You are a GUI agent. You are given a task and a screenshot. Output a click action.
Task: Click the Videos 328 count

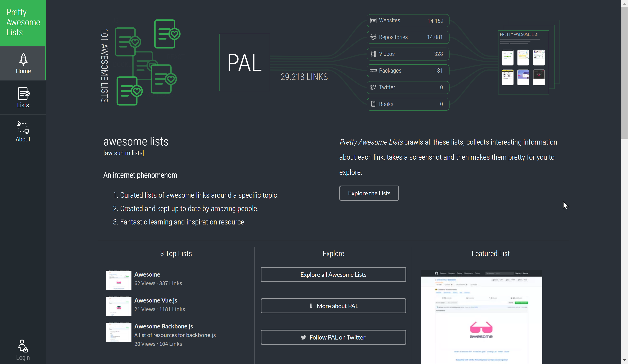click(438, 54)
